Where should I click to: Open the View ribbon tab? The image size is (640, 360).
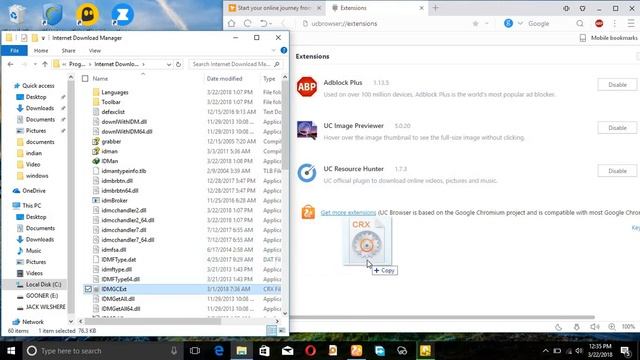tap(95, 51)
